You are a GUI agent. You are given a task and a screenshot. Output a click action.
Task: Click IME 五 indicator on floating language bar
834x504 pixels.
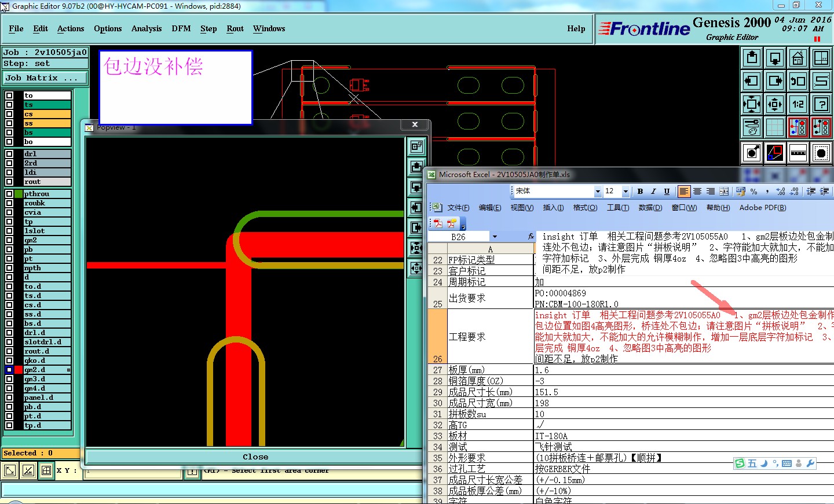pyautogui.click(x=752, y=463)
